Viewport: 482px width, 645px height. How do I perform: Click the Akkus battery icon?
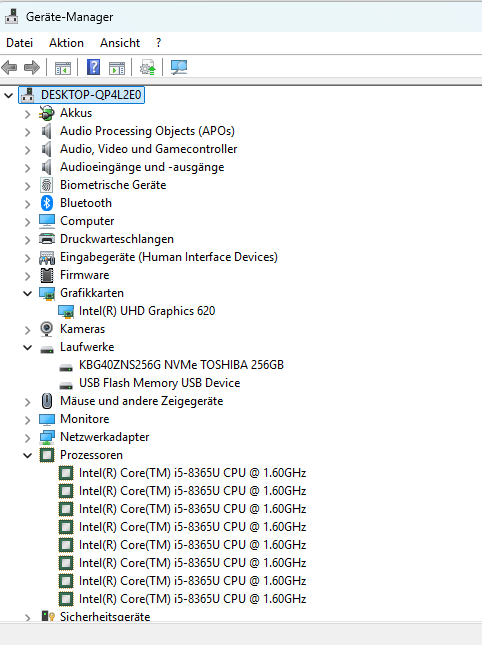pyautogui.click(x=46, y=113)
